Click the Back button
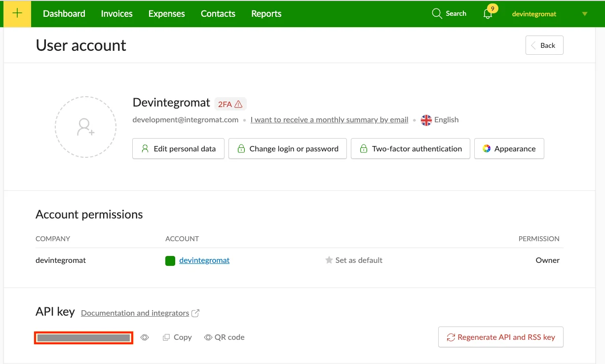The width and height of the screenshot is (605, 364). [x=544, y=45]
